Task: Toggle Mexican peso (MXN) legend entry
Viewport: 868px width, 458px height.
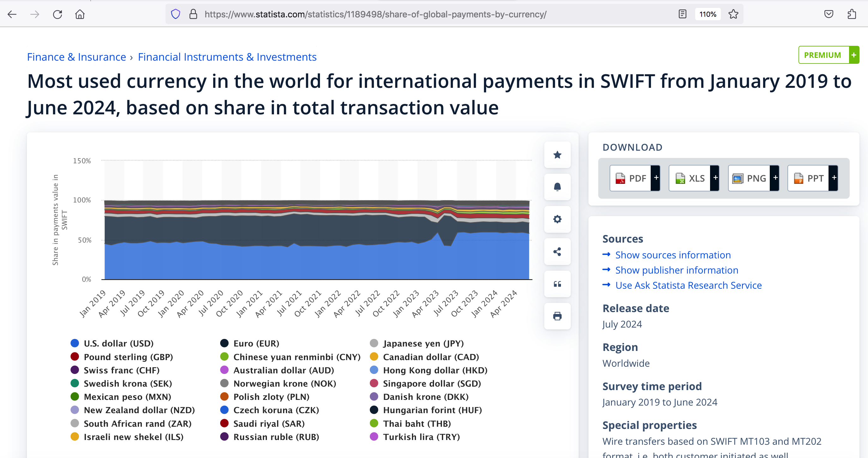Action: click(121, 397)
